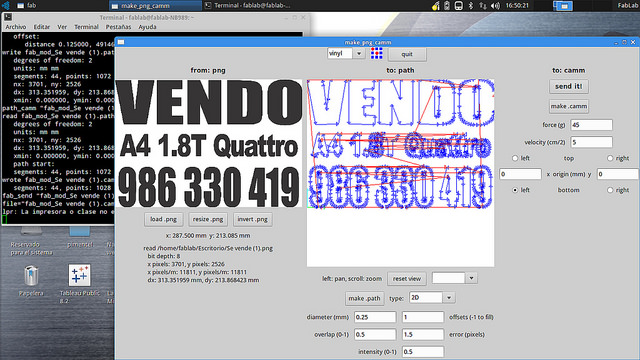Click the quit button
This screenshot has height=360, width=640.
point(407,54)
